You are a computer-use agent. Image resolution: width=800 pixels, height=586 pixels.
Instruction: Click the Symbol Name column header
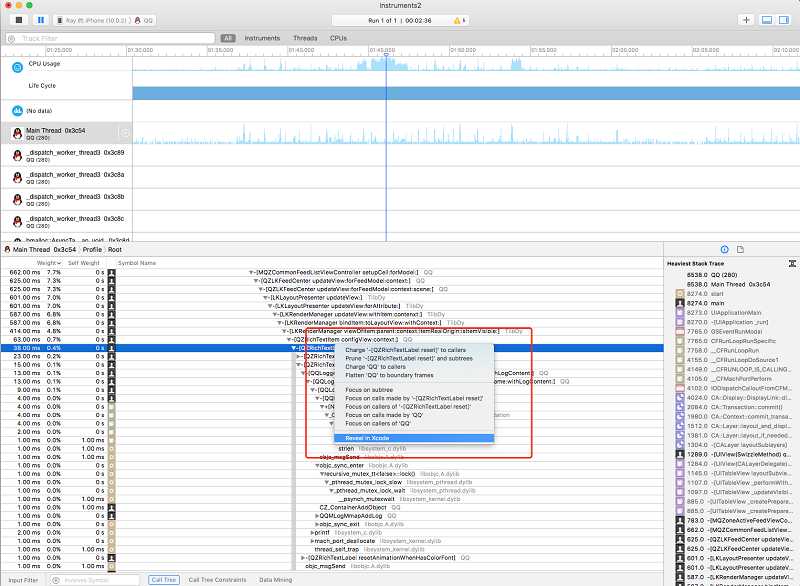137,263
